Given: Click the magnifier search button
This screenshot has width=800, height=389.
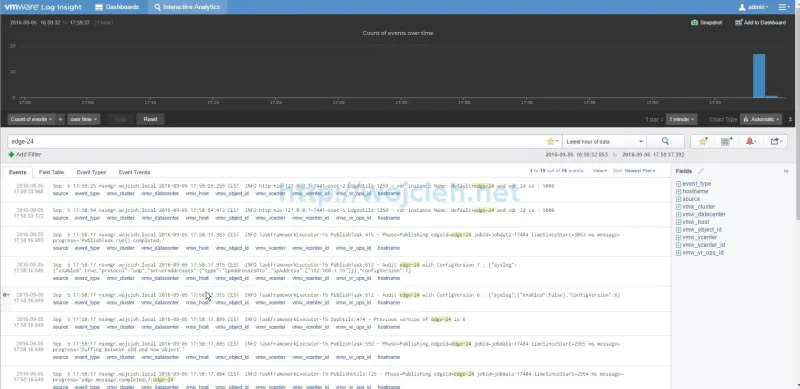Looking at the screenshot, I should tap(665, 141).
